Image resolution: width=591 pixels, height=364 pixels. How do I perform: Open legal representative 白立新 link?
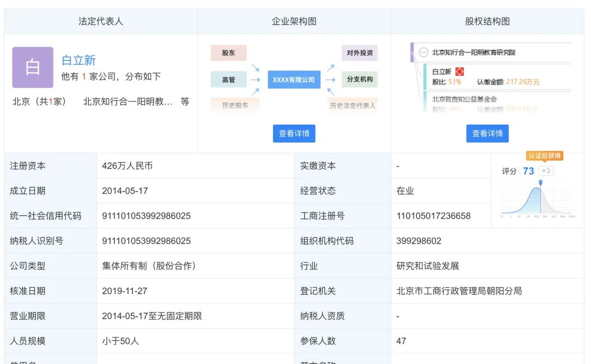(78, 60)
